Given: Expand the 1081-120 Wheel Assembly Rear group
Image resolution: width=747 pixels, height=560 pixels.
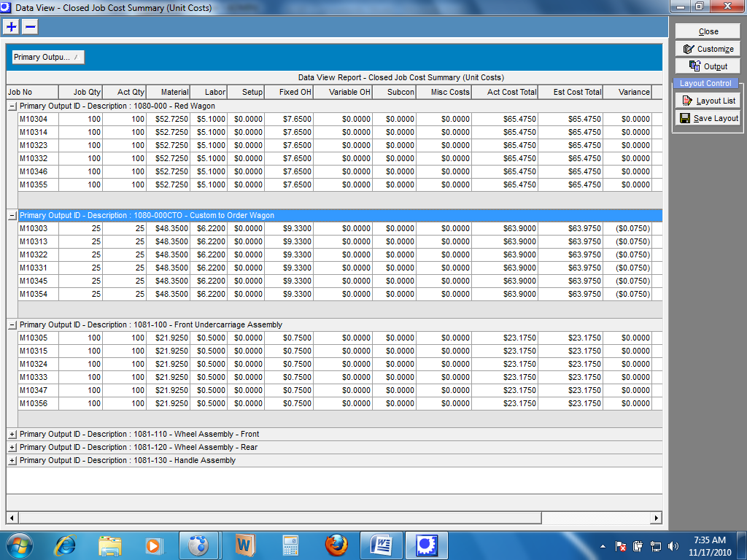Looking at the screenshot, I should point(12,448).
